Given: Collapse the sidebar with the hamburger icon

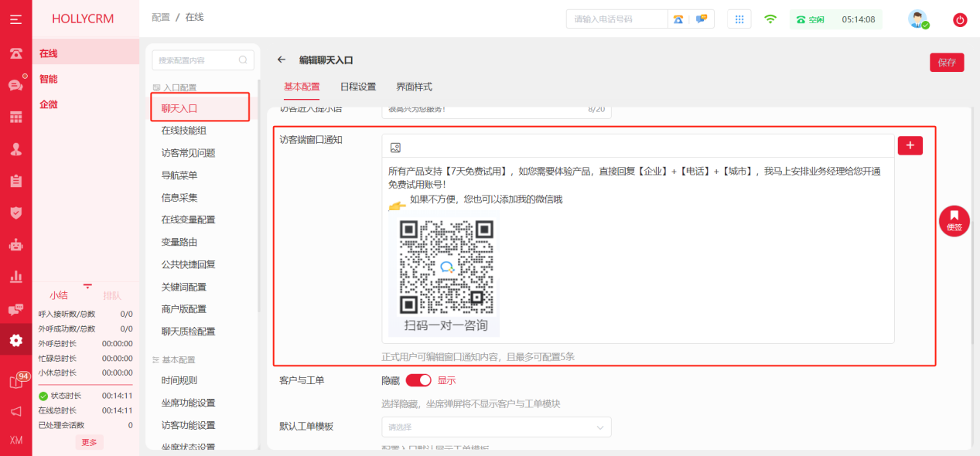Looking at the screenshot, I should pos(15,19).
